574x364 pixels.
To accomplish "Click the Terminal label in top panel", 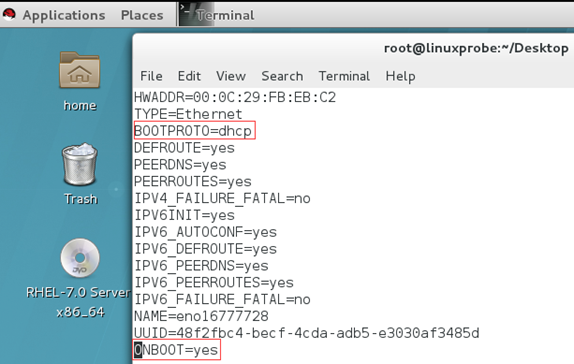I will tap(225, 15).
